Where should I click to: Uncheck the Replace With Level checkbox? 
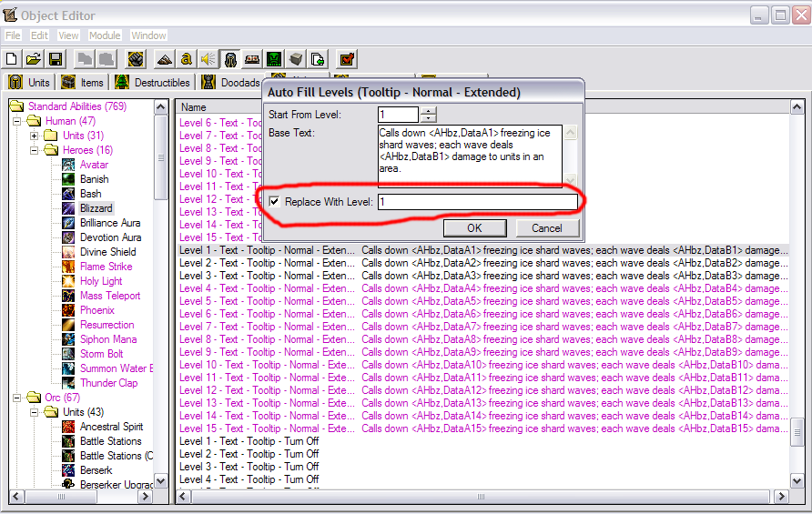tap(275, 201)
